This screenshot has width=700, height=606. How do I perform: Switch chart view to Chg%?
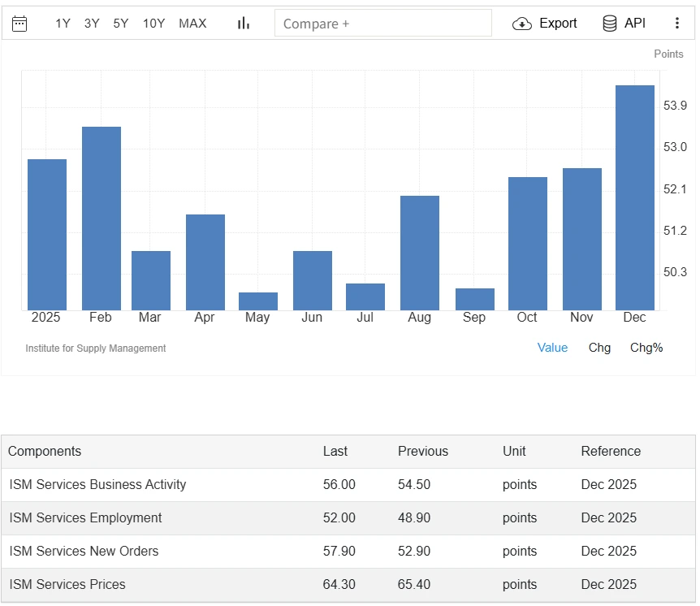(x=646, y=348)
